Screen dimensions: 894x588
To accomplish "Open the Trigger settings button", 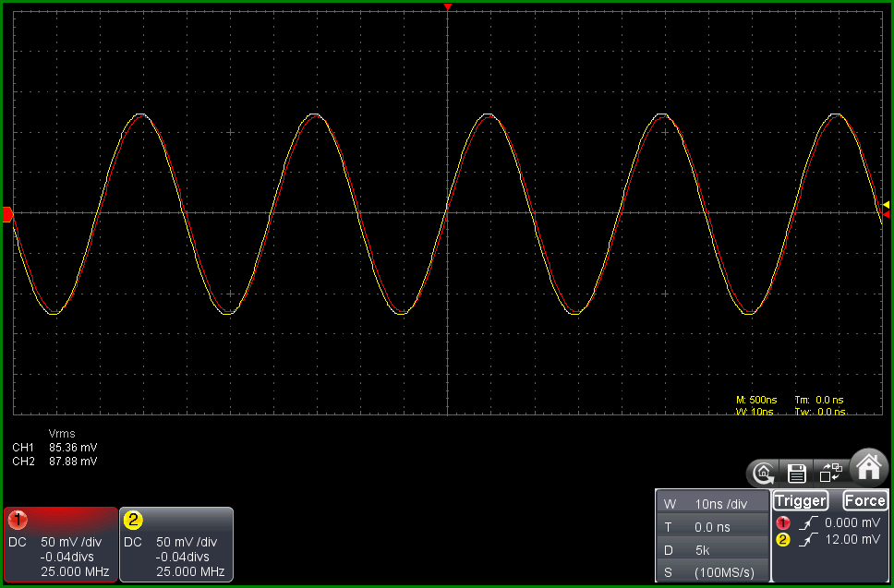I will 801,501.
